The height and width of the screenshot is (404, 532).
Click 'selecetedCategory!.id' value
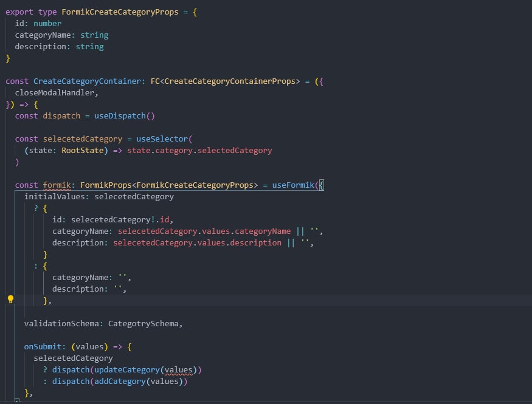point(120,220)
